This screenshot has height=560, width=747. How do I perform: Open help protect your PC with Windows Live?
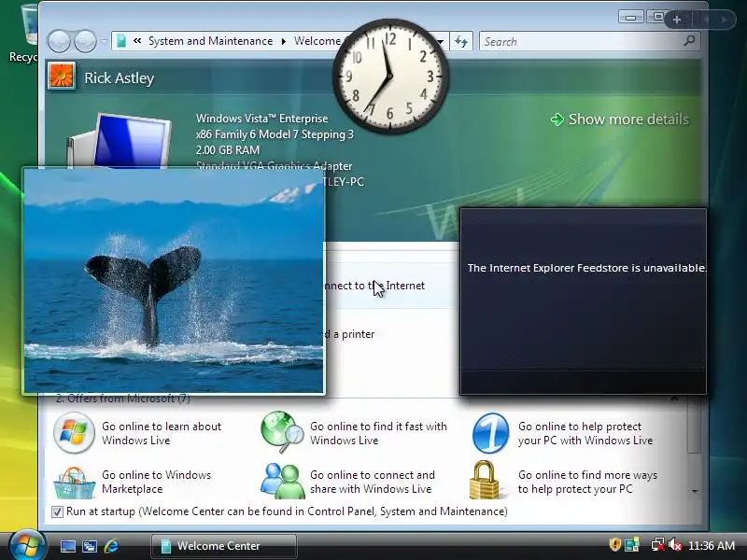(x=585, y=433)
